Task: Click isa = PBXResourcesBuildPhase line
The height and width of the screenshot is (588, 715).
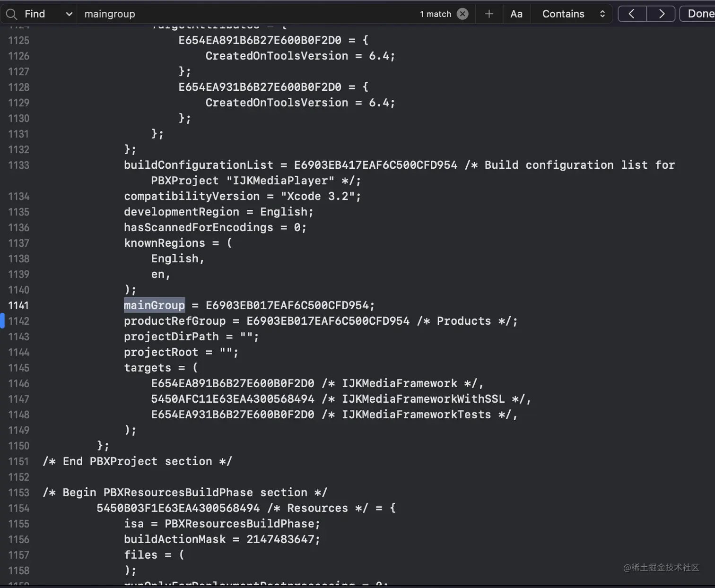Action: 222,524
